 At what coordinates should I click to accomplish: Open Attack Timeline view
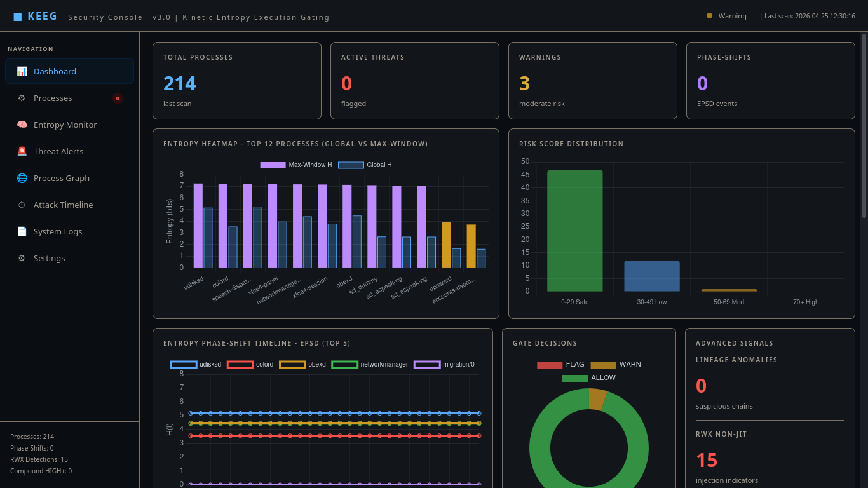(69, 205)
